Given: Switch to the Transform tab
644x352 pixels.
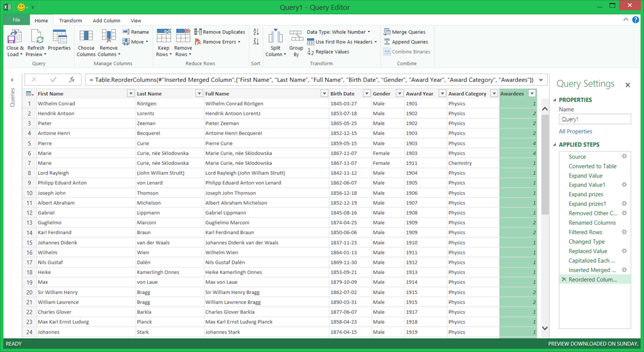Looking at the screenshot, I should (70, 21).
